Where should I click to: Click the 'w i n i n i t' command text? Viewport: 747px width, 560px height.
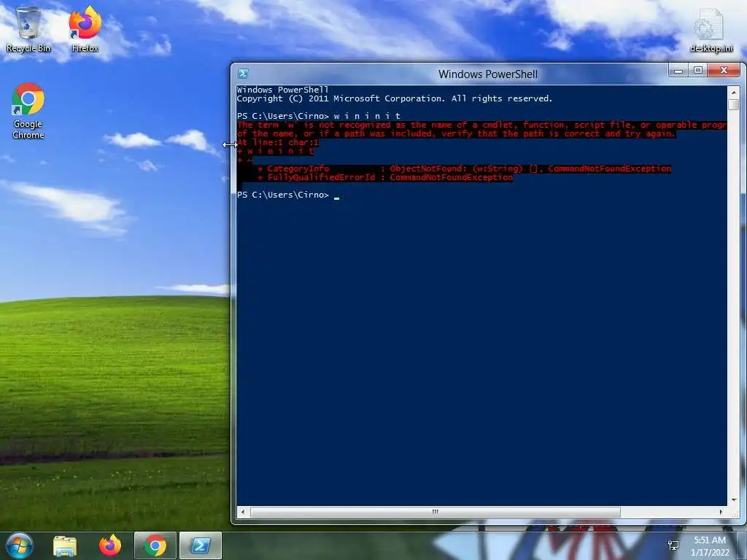coord(367,116)
